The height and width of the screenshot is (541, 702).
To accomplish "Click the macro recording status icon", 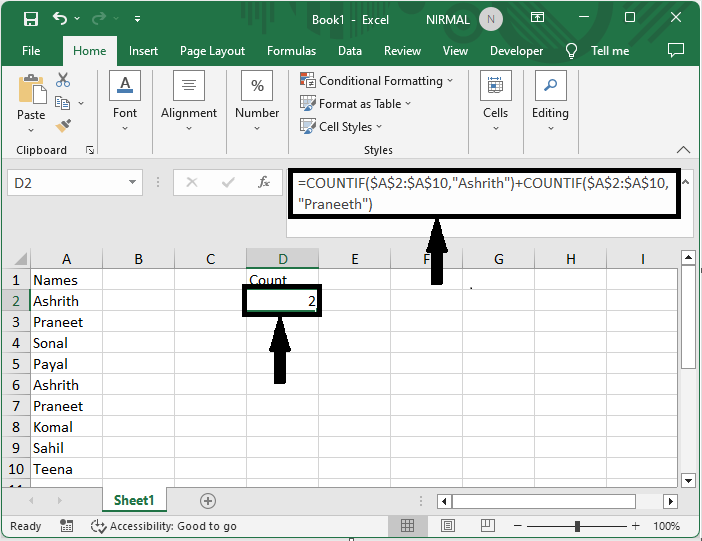I will click(66, 526).
